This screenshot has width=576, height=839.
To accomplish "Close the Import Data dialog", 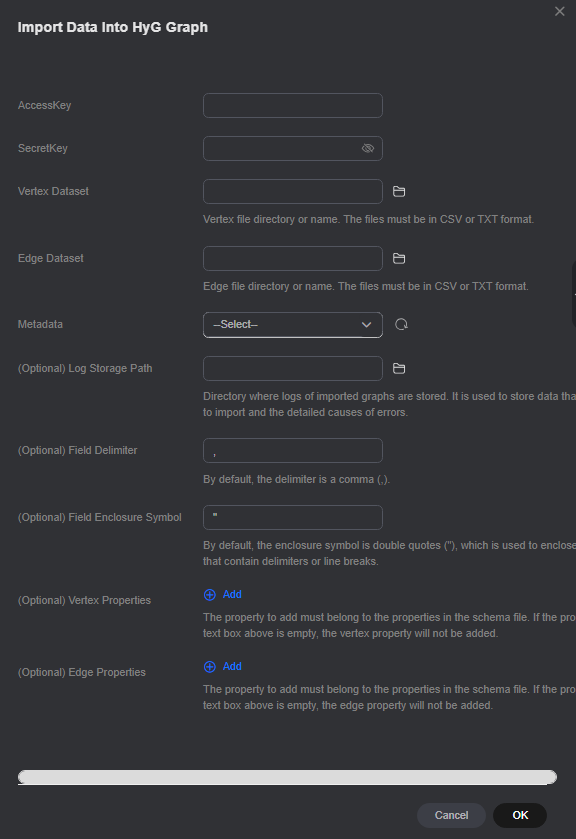I will [x=559, y=11].
